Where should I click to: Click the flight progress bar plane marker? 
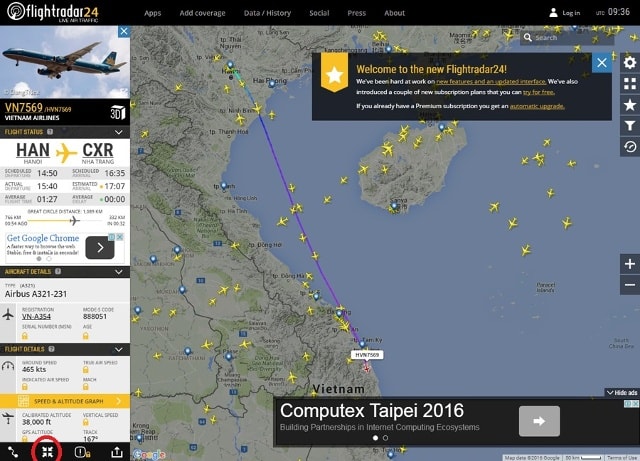click(x=74, y=221)
